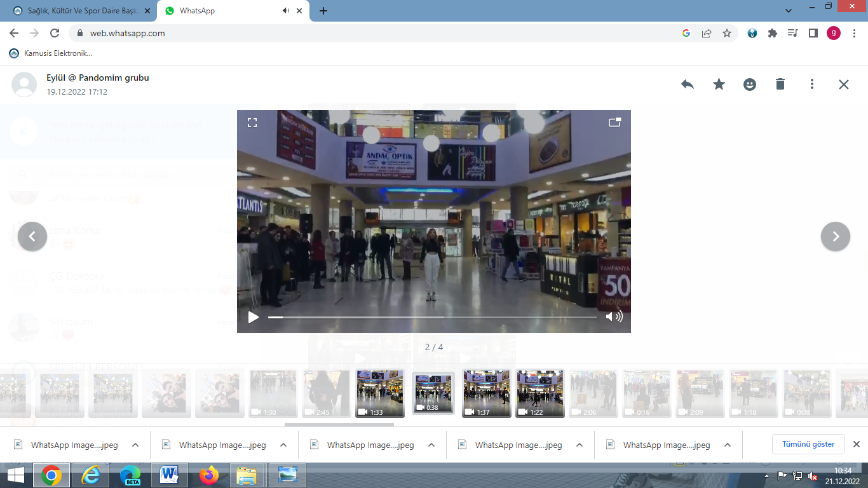The width and height of the screenshot is (868, 488).
Task: Go to the next media item
Action: (x=835, y=236)
